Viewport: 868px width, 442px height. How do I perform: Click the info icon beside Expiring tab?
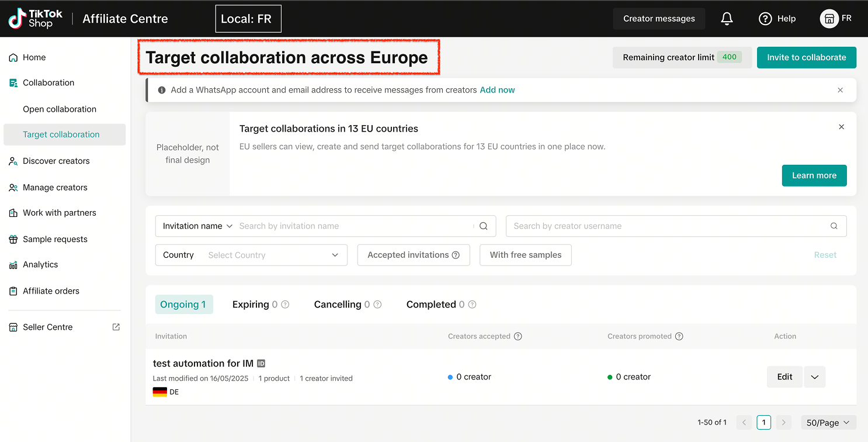click(x=285, y=305)
